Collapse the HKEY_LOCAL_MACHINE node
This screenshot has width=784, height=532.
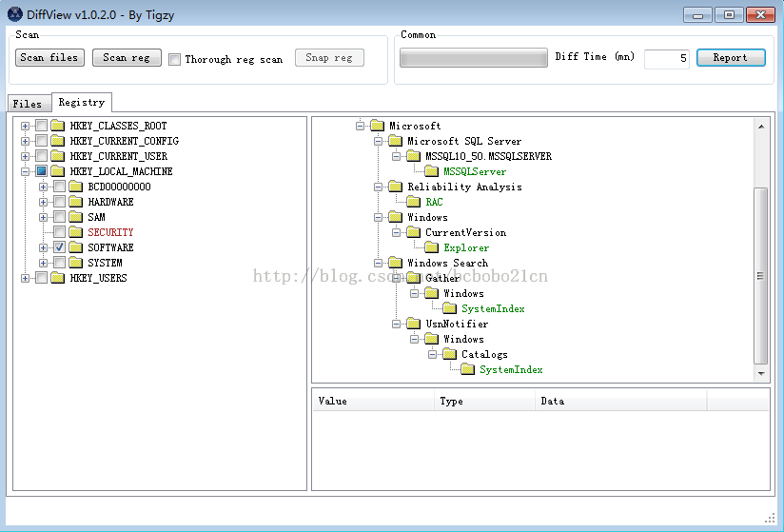tap(25, 171)
